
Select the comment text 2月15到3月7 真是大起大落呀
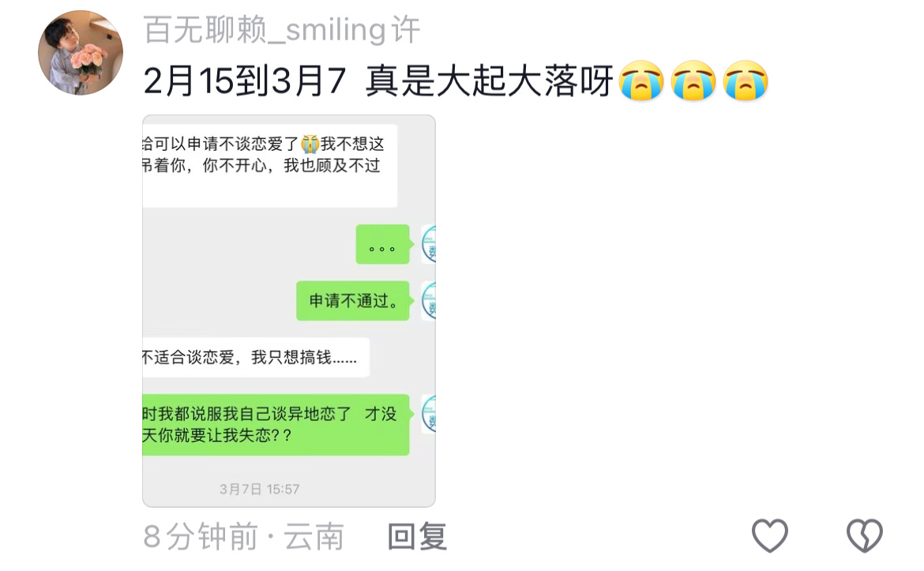(x=378, y=81)
